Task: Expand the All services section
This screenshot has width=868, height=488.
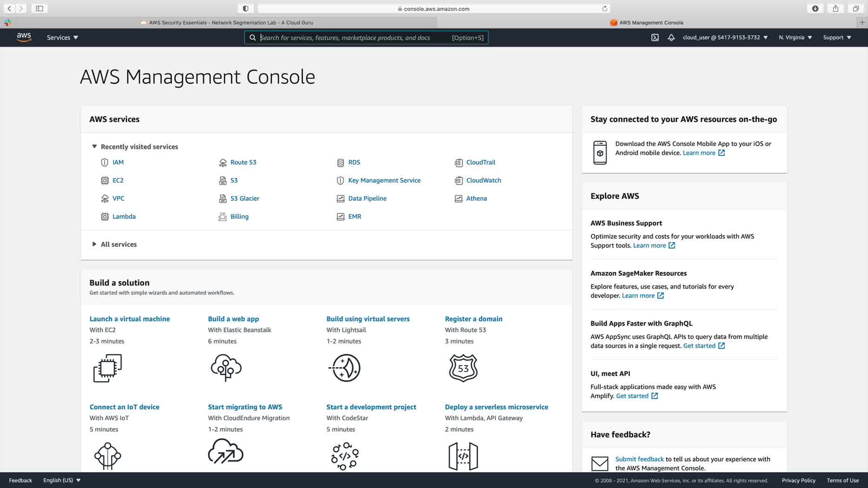Action: pos(94,244)
